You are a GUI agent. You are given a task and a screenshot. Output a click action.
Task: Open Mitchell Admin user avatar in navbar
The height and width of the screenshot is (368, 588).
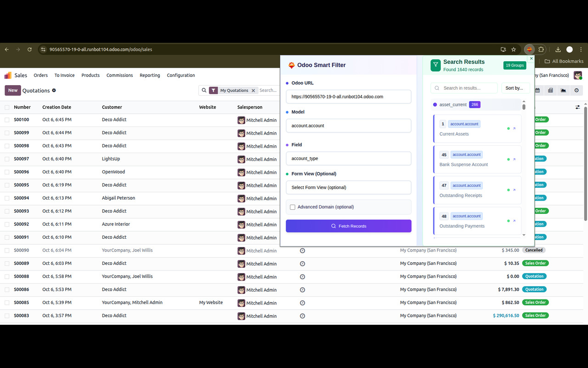(x=578, y=75)
